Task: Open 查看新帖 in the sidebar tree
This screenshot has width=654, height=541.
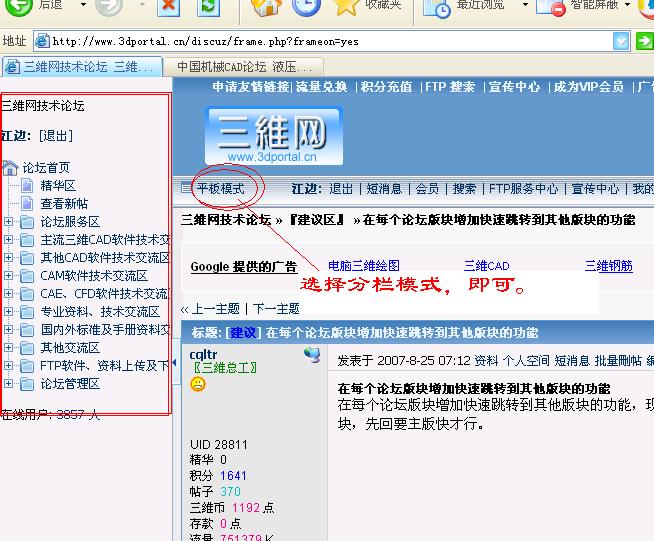Action: (64, 204)
